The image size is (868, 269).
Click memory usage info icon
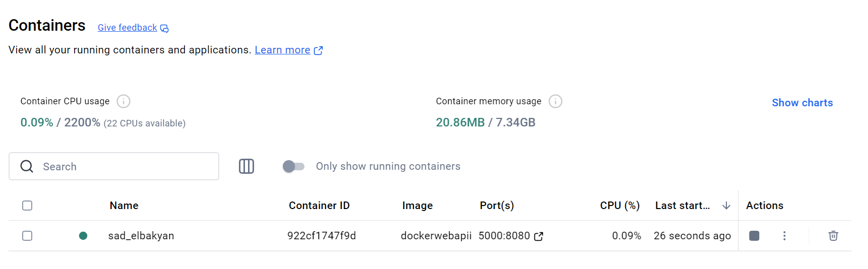click(x=555, y=101)
